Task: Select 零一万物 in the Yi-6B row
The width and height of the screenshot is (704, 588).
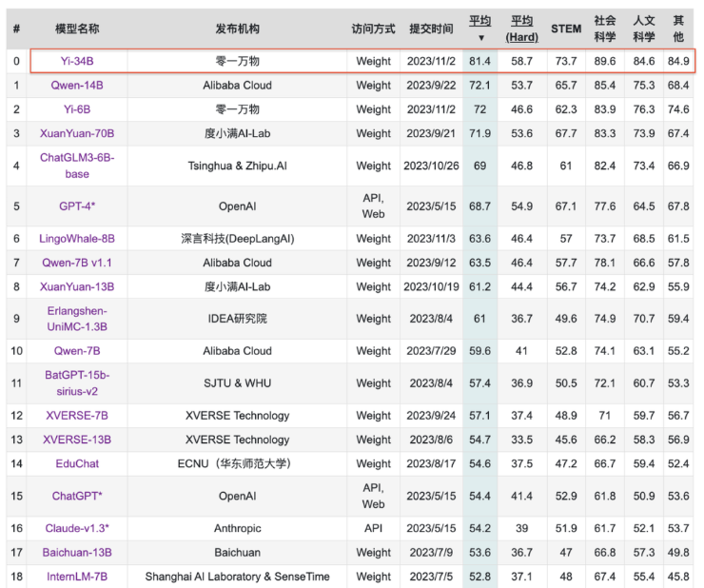Action: pos(237,109)
